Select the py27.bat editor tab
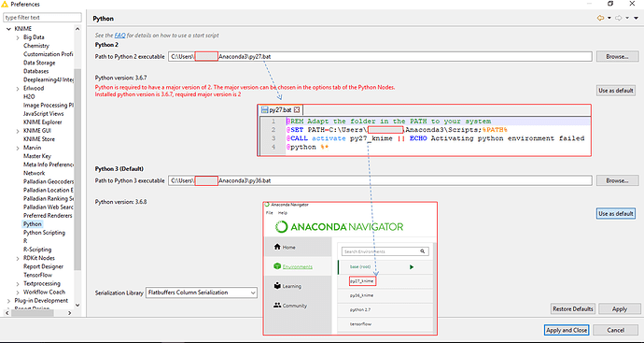This screenshot has height=343, width=644. click(x=280, y=109)
